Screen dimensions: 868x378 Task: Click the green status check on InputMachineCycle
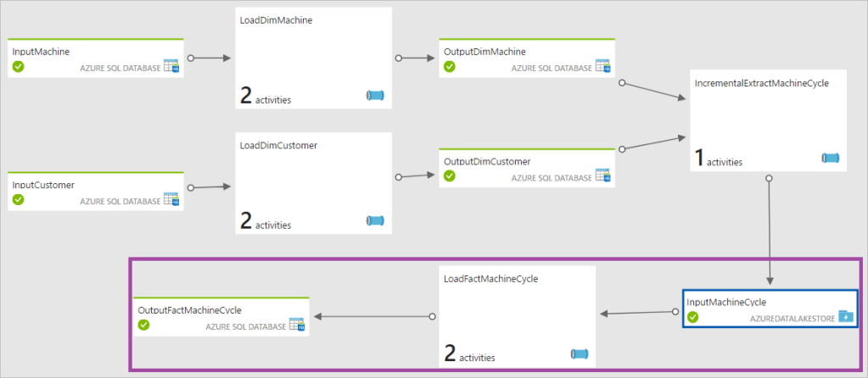click(693, 316)
